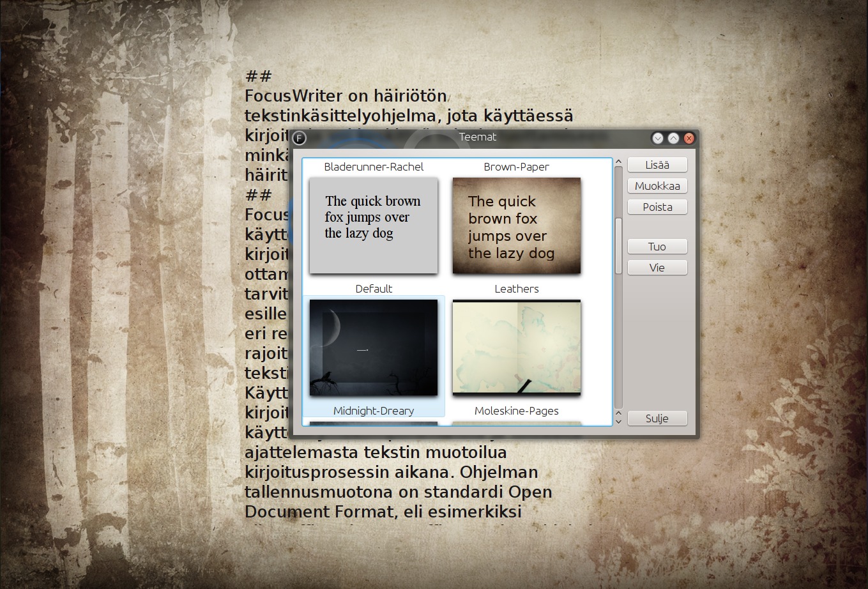Click the Default theme label
The width and height of the screenshot is (868, 589).
pos(374,289)
